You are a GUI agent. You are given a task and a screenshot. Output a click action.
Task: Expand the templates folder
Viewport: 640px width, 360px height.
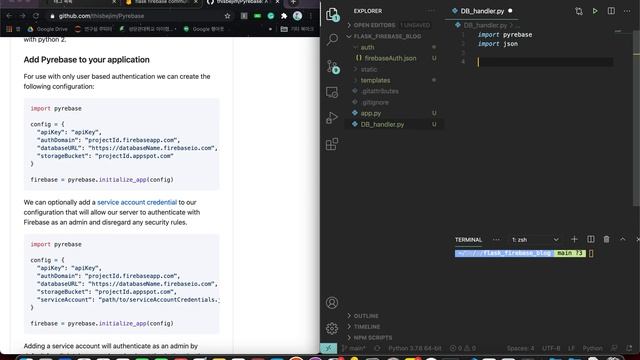coord(394,80)
